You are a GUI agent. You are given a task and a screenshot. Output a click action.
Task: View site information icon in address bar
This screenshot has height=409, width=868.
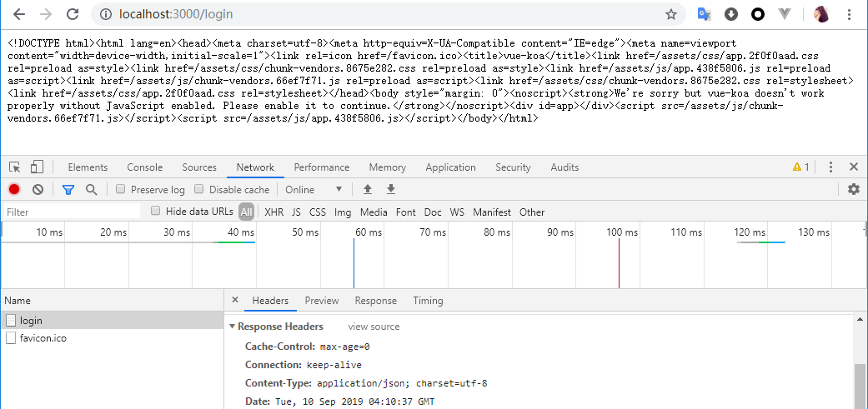click(106, 14)
